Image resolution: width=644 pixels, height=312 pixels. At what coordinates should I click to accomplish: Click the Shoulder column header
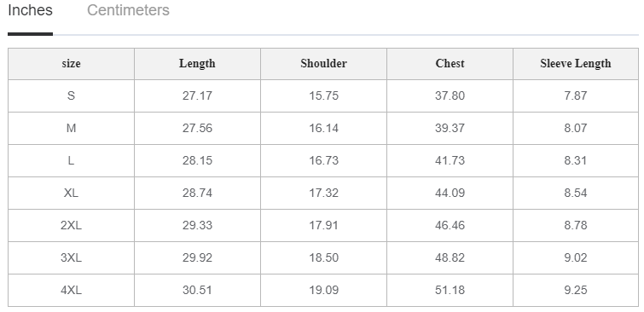[323, 64]
